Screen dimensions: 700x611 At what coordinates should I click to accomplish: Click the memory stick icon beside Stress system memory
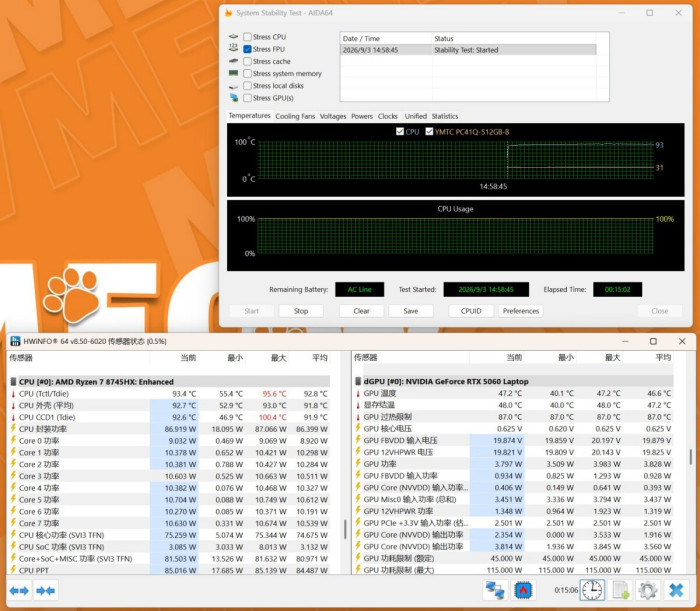(233, 73)
